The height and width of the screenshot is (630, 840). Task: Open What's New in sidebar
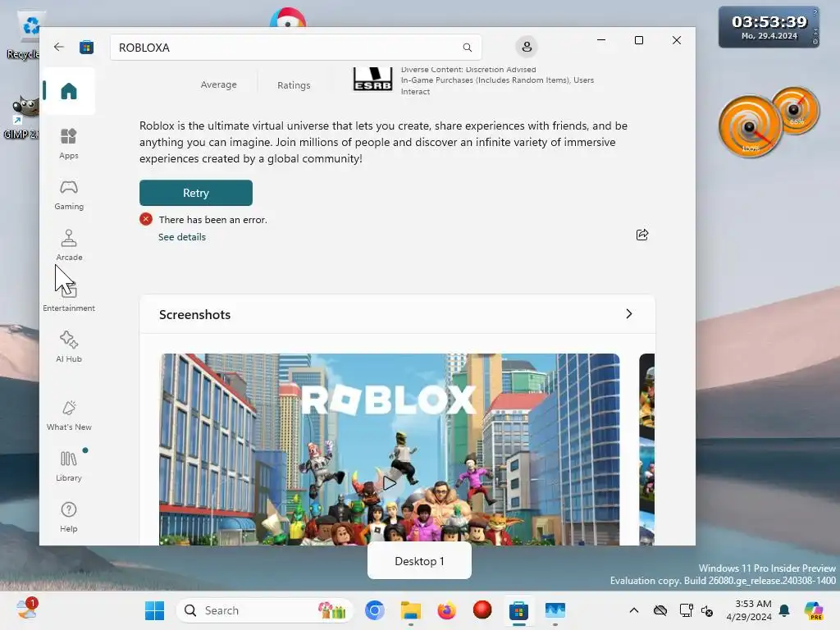69,415
